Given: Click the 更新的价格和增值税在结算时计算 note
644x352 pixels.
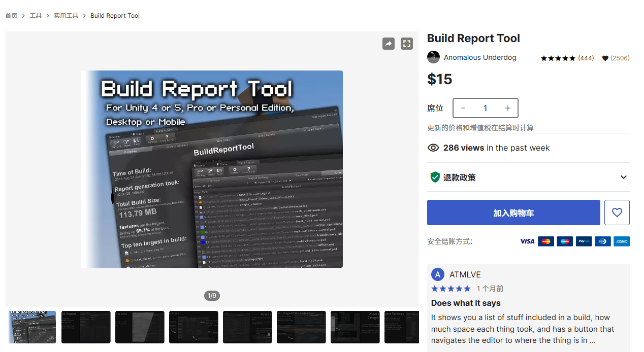Looking at the screenshot, I should click(x=480, y=128).
